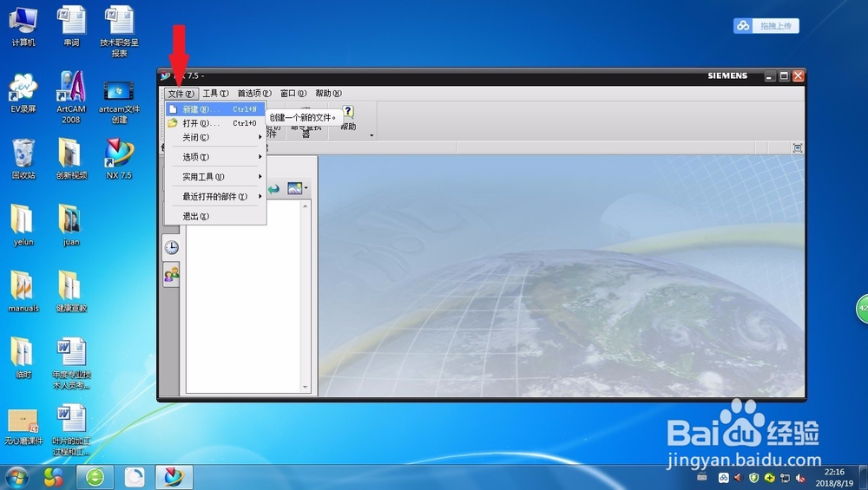Click the Windows Start button
This screenshot has height=490, width=868.
[x=16, y=477]
